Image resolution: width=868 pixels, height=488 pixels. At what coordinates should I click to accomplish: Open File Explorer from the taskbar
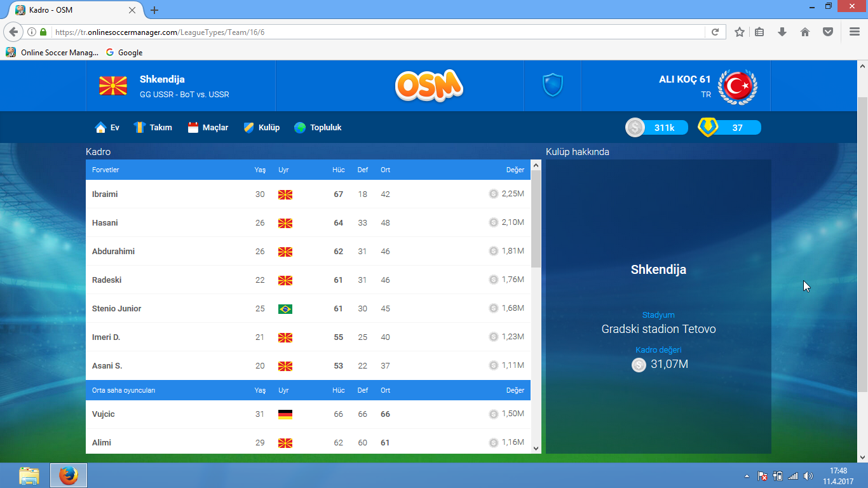[29, 475]
